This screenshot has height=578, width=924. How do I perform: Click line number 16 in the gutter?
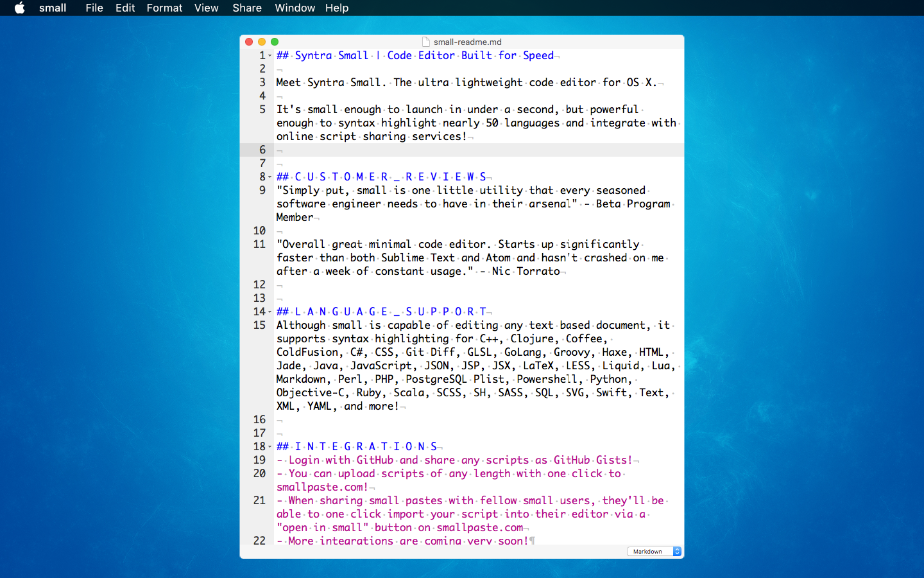pos(259,419)
